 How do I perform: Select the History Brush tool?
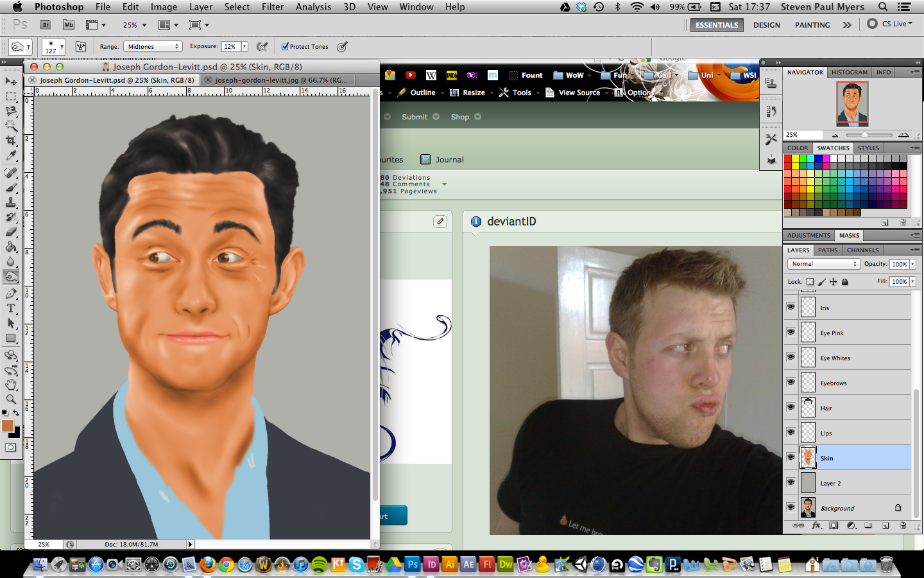(x=11, y=217)
